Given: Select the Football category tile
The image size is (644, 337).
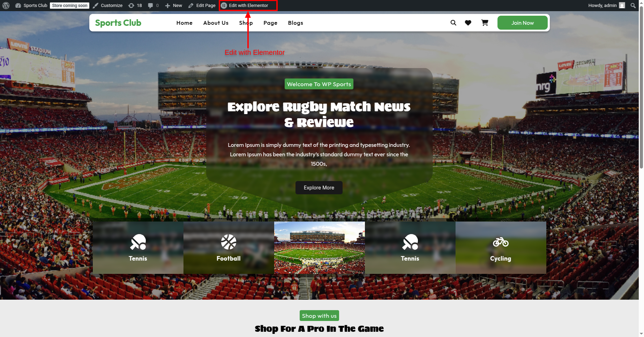Looking at the screenshot, I should tap(229, 248).
